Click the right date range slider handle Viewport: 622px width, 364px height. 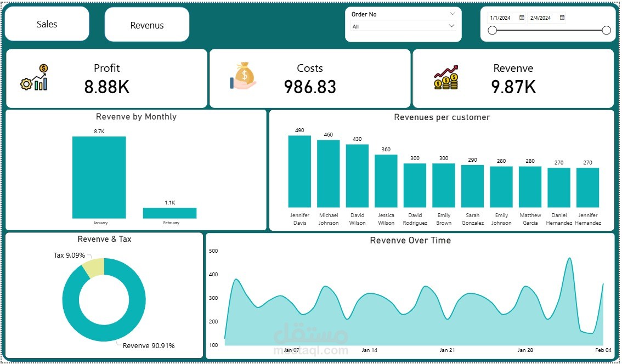coord(606,31)
